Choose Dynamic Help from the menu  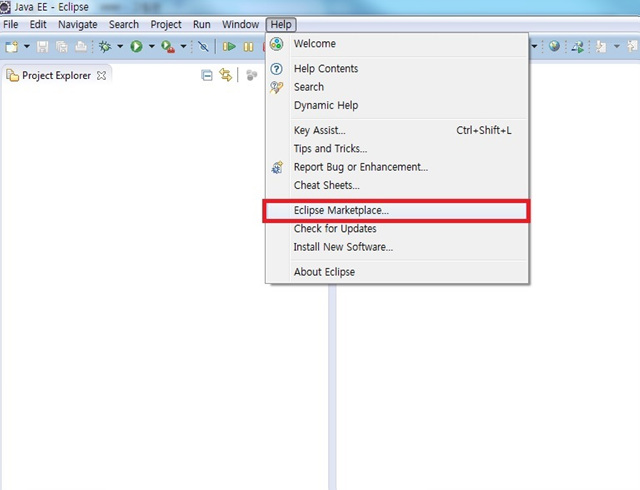click(397, 105)
